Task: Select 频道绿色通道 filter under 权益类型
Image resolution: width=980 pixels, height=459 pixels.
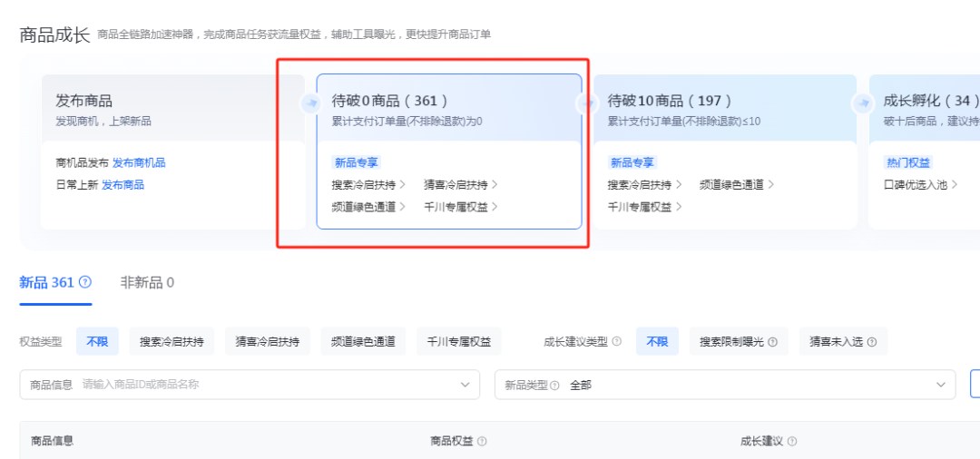Action: 363,342
